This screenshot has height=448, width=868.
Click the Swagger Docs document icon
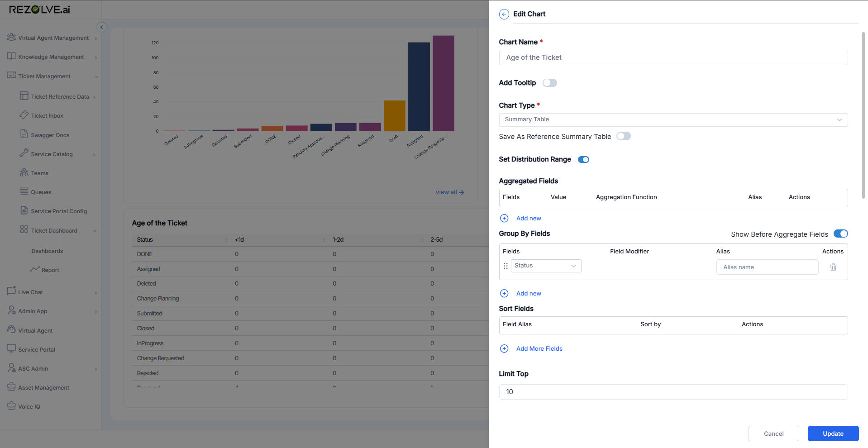(x=24, y=134)
